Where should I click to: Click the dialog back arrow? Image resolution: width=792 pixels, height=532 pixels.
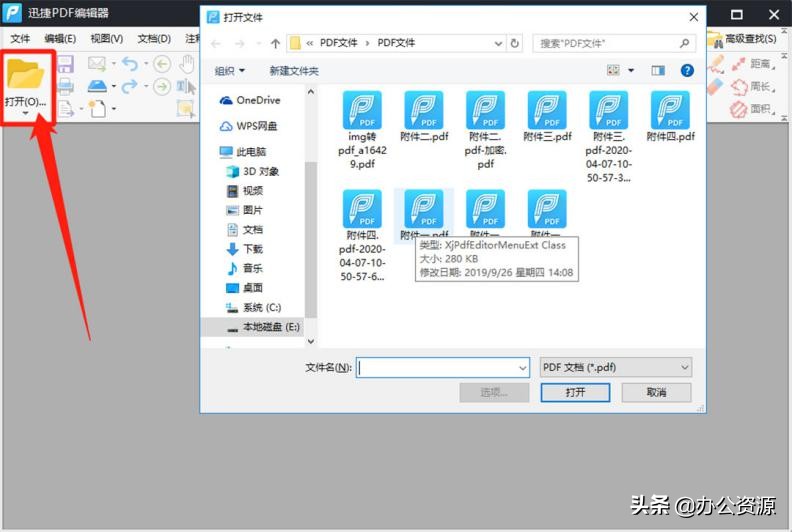click(x=216, y=44)
